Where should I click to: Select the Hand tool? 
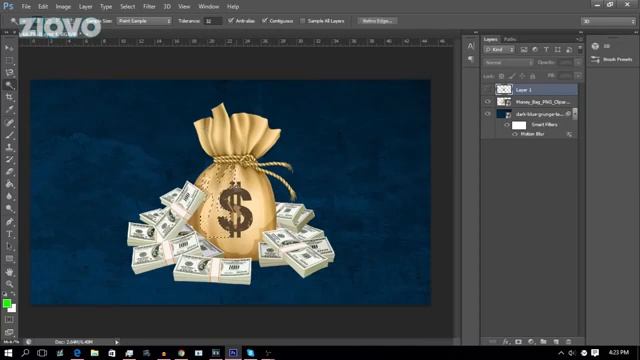(x=9, y=272)
